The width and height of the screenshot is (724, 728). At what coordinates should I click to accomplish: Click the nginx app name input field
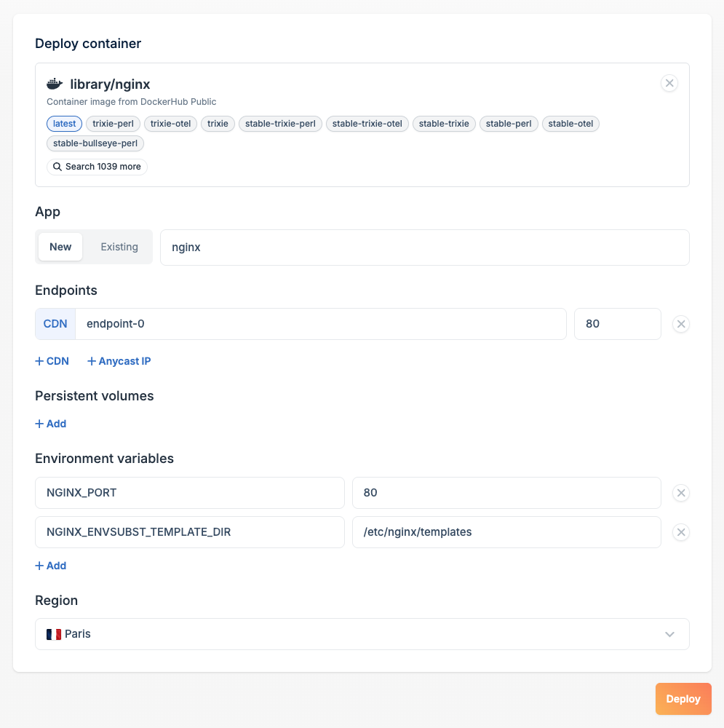click(x=425, y=247)
